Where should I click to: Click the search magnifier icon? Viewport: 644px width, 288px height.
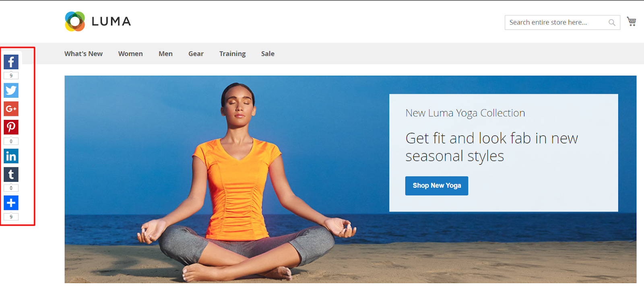click(612, 23)
